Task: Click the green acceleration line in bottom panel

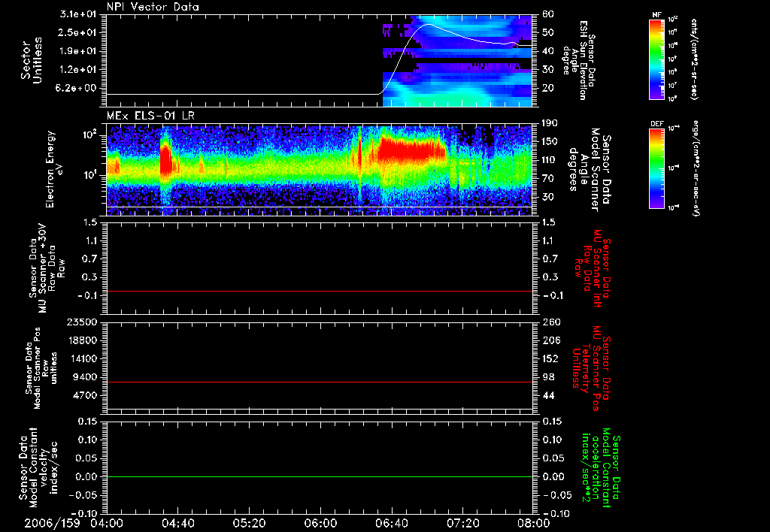Action: [320, 476]
